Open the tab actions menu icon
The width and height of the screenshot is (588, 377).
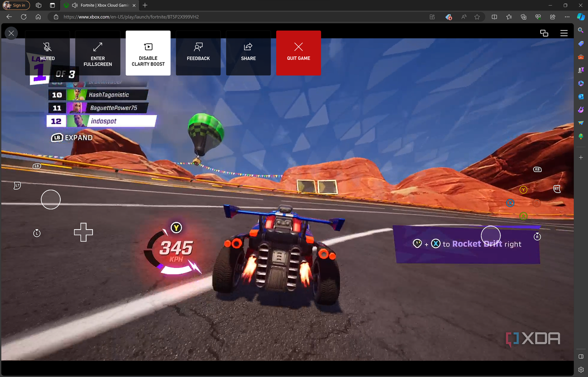(52, 5)
